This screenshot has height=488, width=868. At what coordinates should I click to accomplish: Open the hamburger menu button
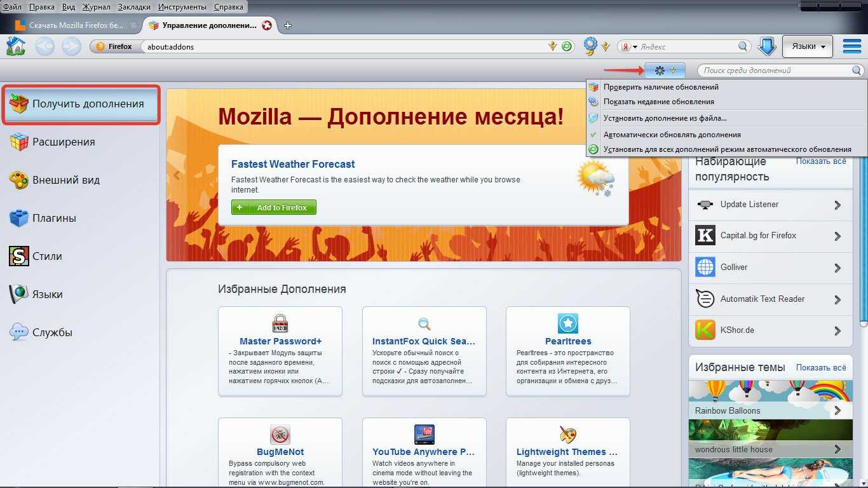tap(851, 46)
